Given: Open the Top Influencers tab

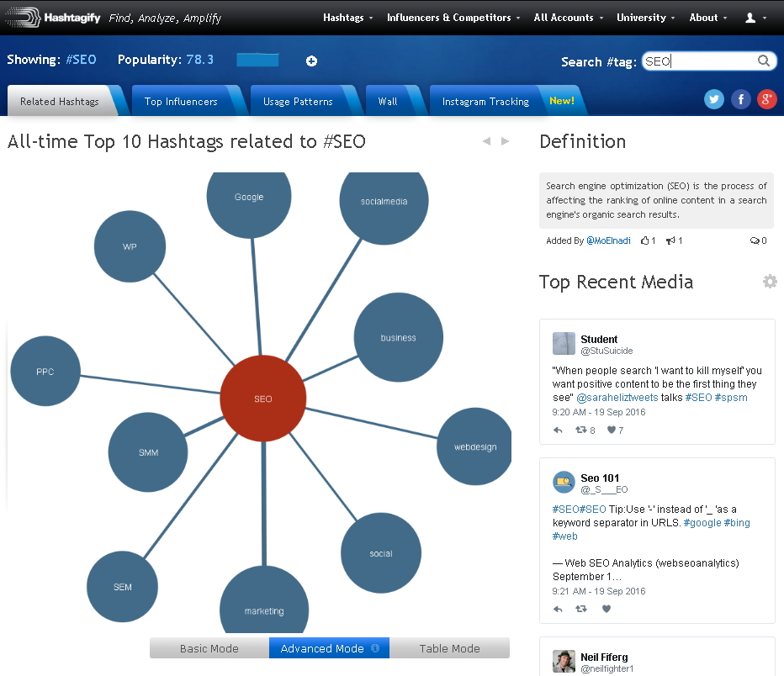Looking at the screenshot, I should [x=181, y=102].
